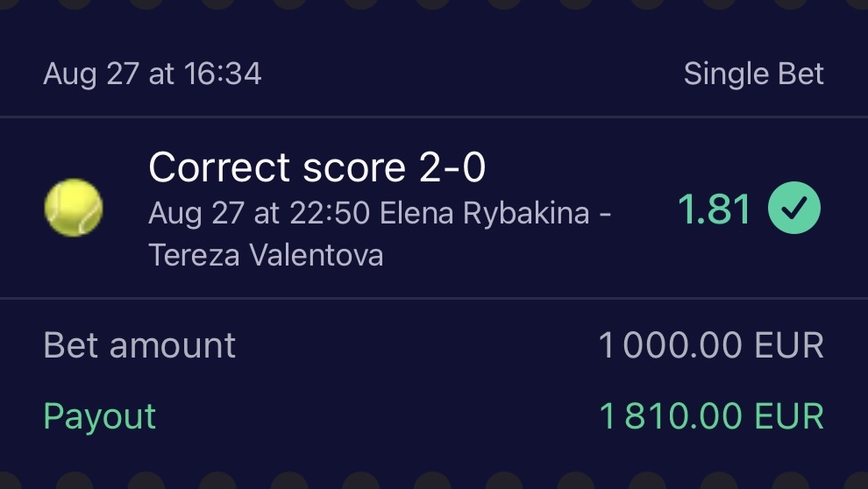The width and height of the screenshot is (868, 489).
Task: Click the EUR currency beside the bet amount
Action: tap(787, 345)
